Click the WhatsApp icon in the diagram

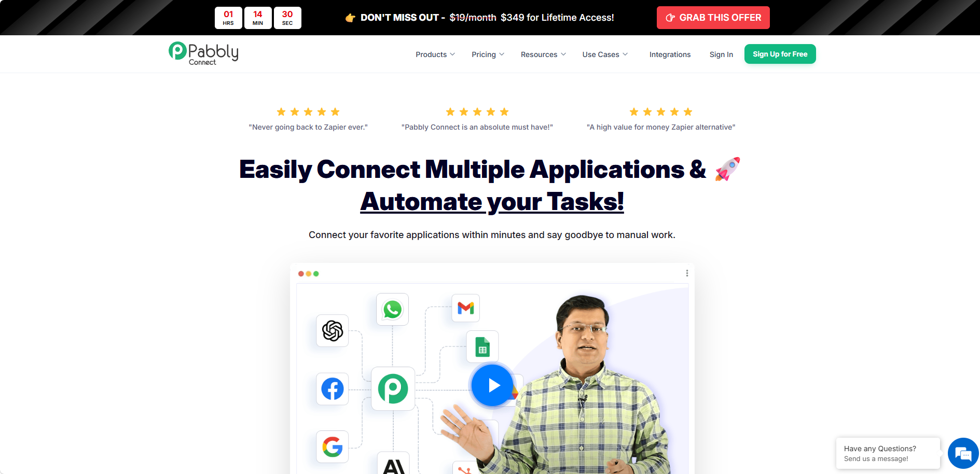392,310
